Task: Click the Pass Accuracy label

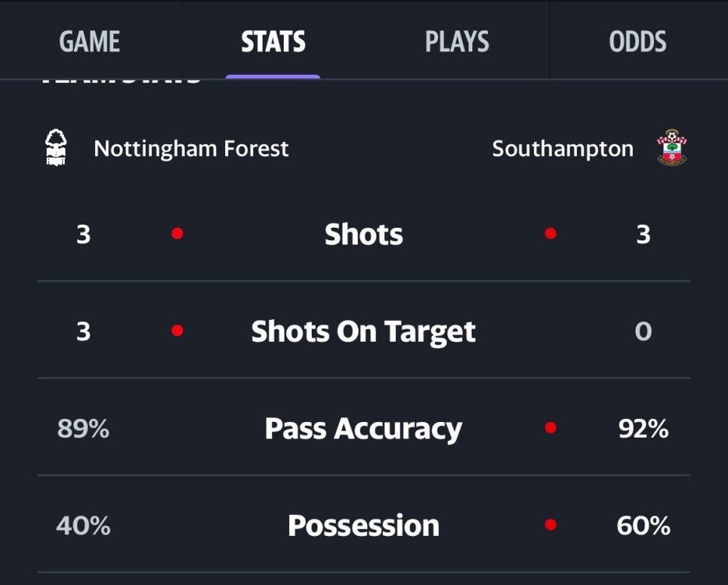Action: (x=363, y=428)
